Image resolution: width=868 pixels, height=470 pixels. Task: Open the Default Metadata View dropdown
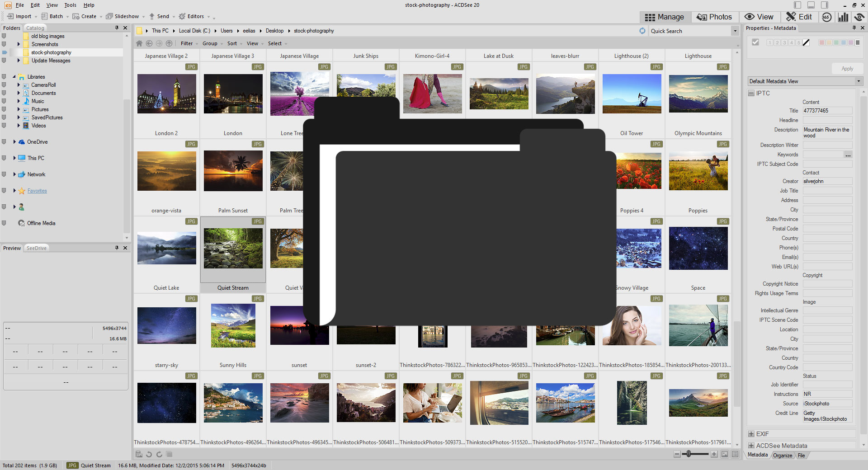[805, 81]
